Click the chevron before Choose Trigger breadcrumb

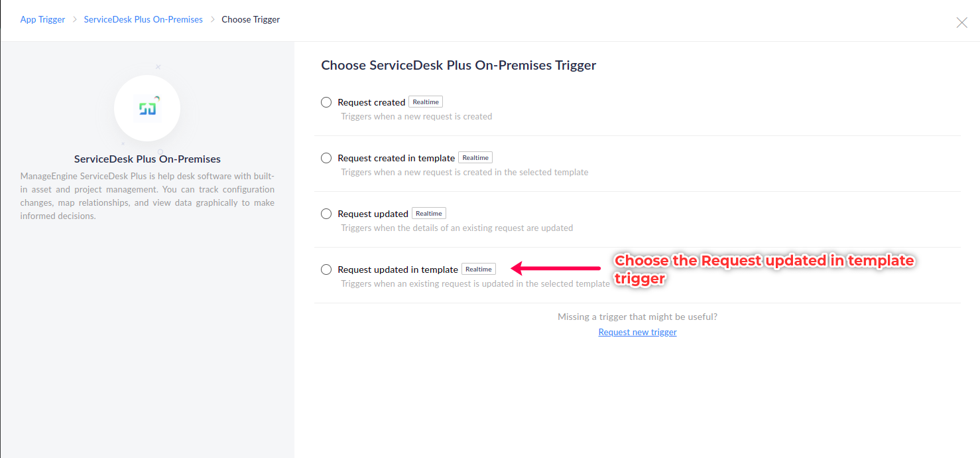213,20
